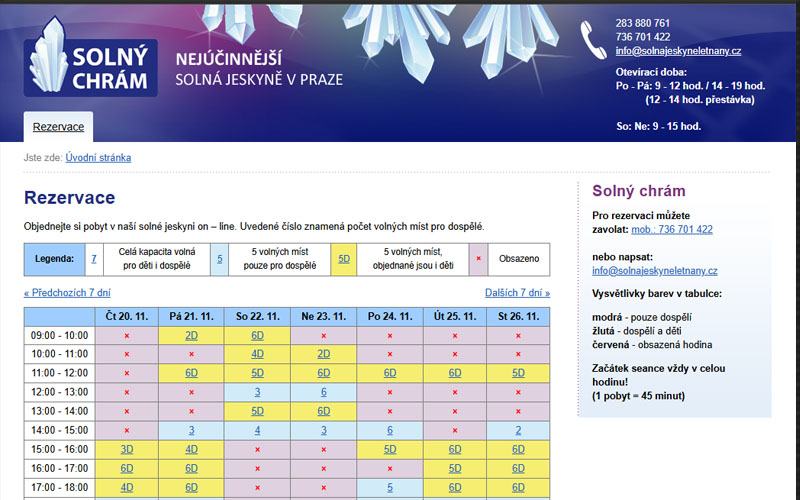Click the legend's "7" full capacity link

[x=94, y=260]
